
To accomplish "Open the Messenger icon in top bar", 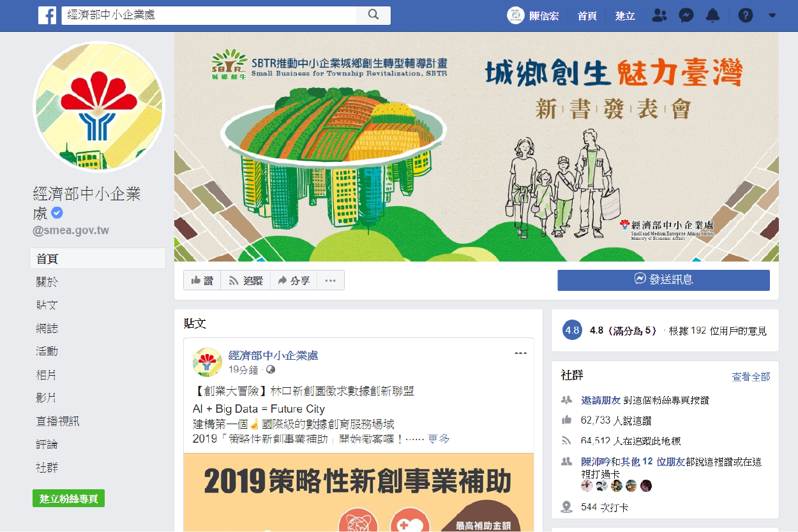I will [686, 15].
